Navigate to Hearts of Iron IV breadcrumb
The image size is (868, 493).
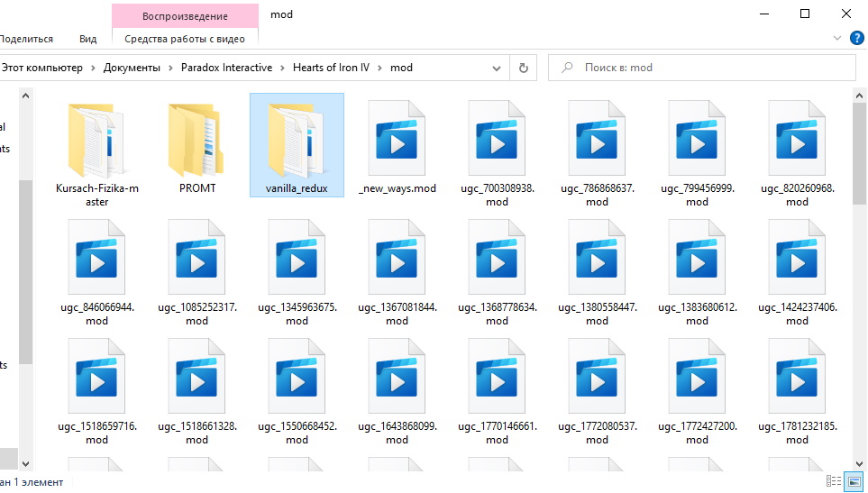tap(331, 68)
